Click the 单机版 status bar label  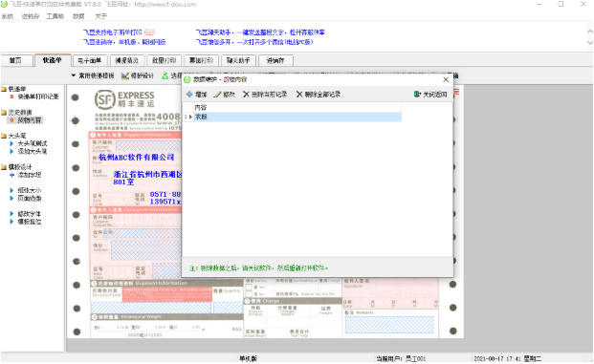click(248, 358)
